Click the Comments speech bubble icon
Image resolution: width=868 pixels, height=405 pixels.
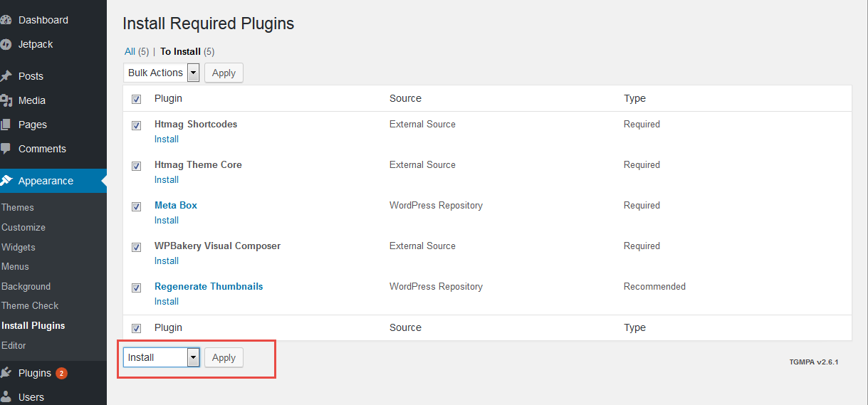pos(6,149)
